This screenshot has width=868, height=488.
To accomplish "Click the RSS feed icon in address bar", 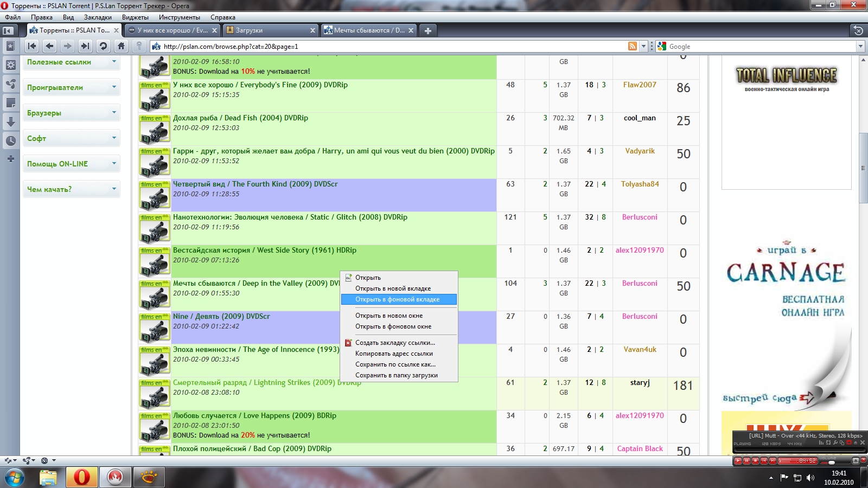I will (x=632, y=47).
